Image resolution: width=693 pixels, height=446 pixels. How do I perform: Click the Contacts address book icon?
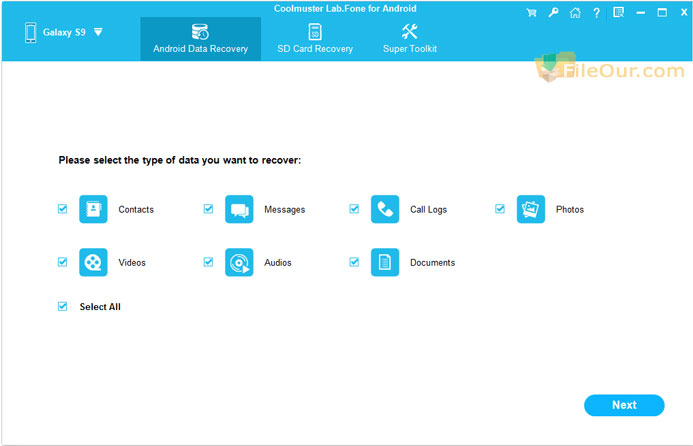93,209
